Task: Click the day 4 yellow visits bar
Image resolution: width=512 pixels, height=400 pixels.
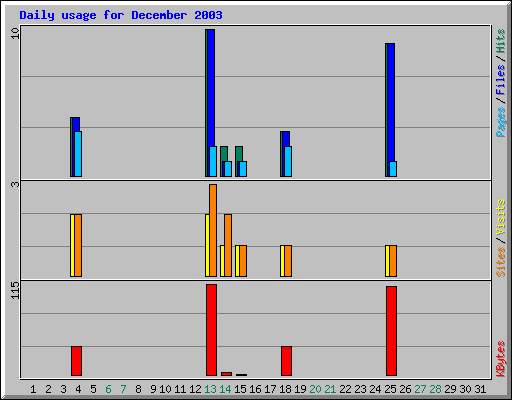Action: [x=72, y=245]
